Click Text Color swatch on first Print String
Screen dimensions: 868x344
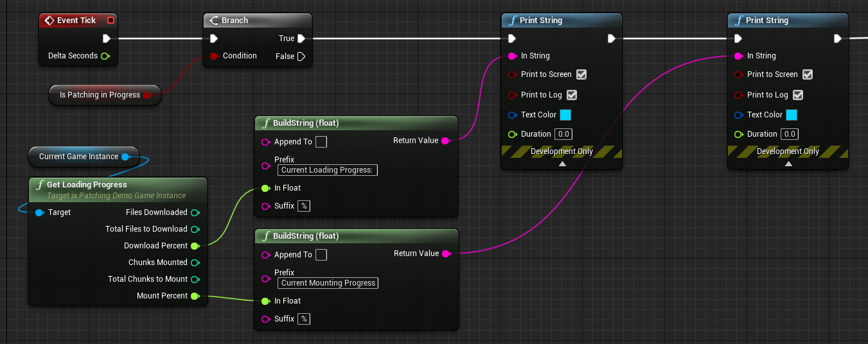pyautogui.click(x=565, y=115)
